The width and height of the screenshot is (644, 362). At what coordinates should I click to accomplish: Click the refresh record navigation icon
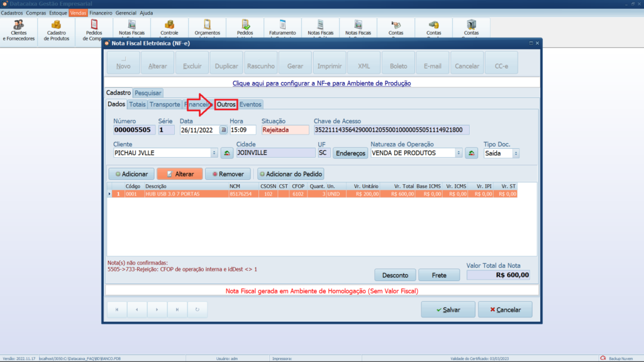197,309
